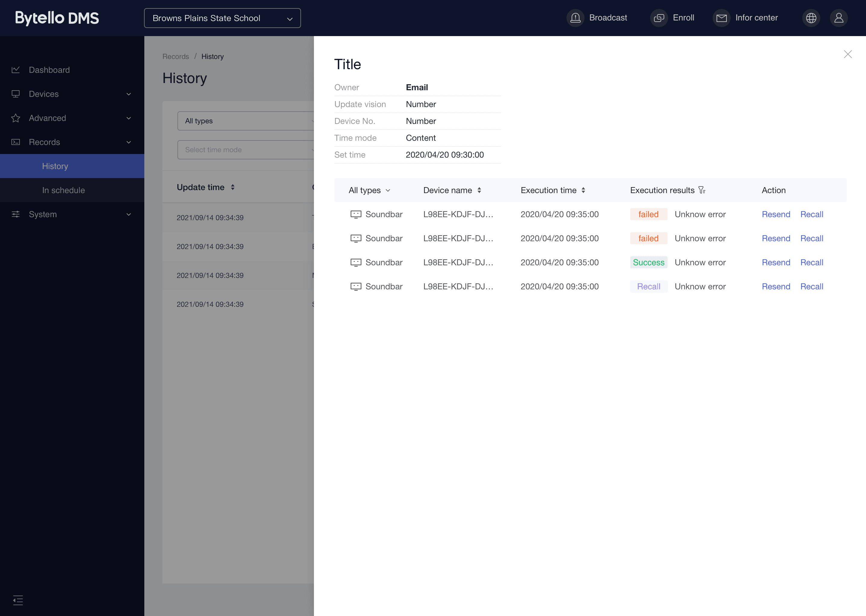Click Recall action in Recall status row
This screenshot has height=616, width=866.
811,286
